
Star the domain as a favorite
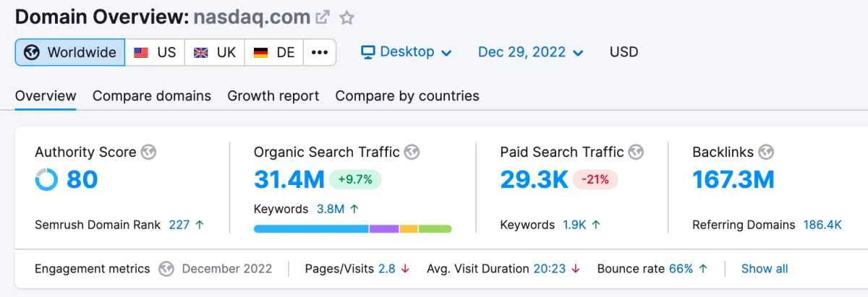[347, 17]
